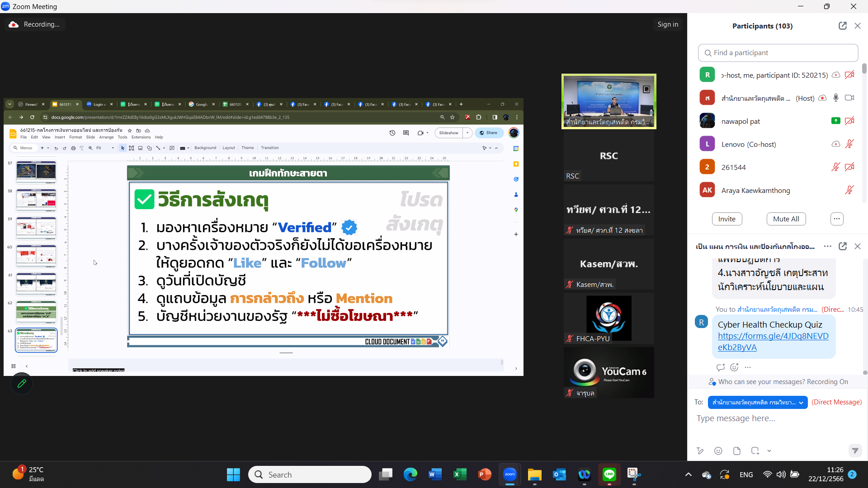Open more options next to Mute All
This screenshot has width=868, height=488.
click(x=837, y=219)
